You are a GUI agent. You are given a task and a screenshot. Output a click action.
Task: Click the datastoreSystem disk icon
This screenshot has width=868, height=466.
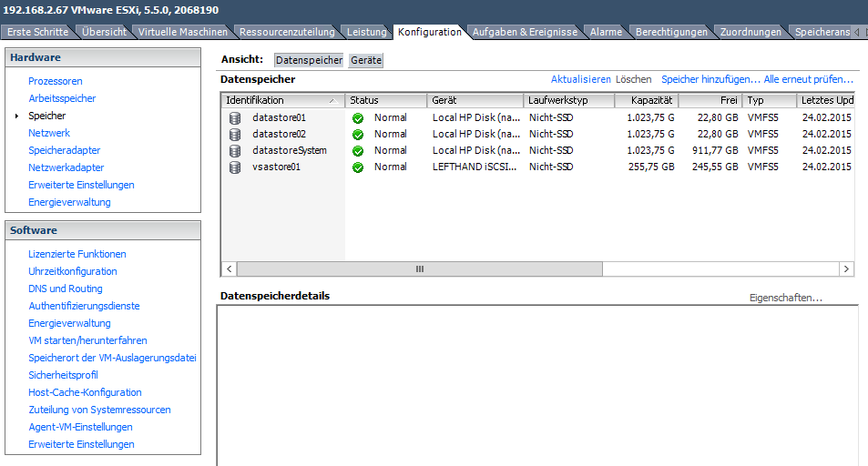tap(235, 150)
